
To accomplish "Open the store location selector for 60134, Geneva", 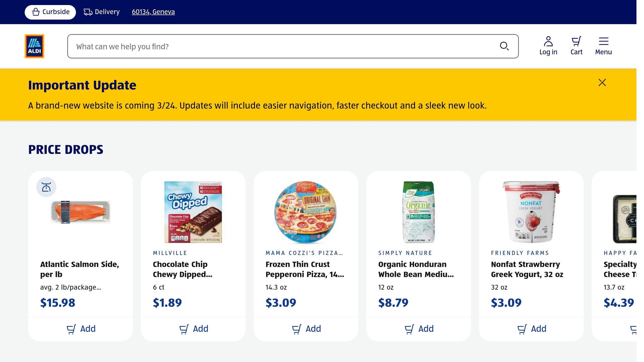I will tap(153, 12).
